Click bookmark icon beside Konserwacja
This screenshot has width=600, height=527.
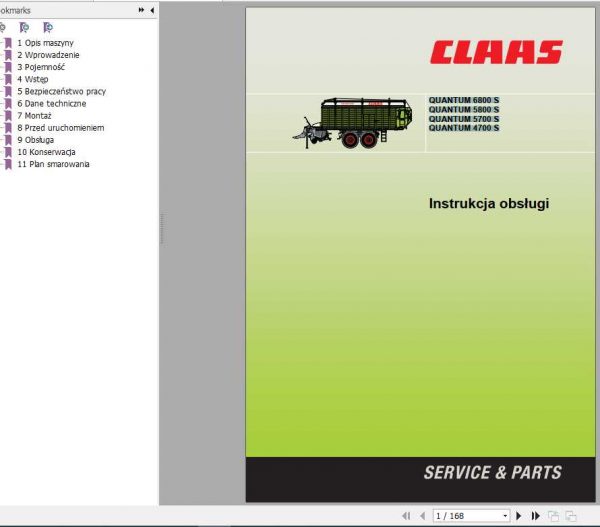(8, 152)
